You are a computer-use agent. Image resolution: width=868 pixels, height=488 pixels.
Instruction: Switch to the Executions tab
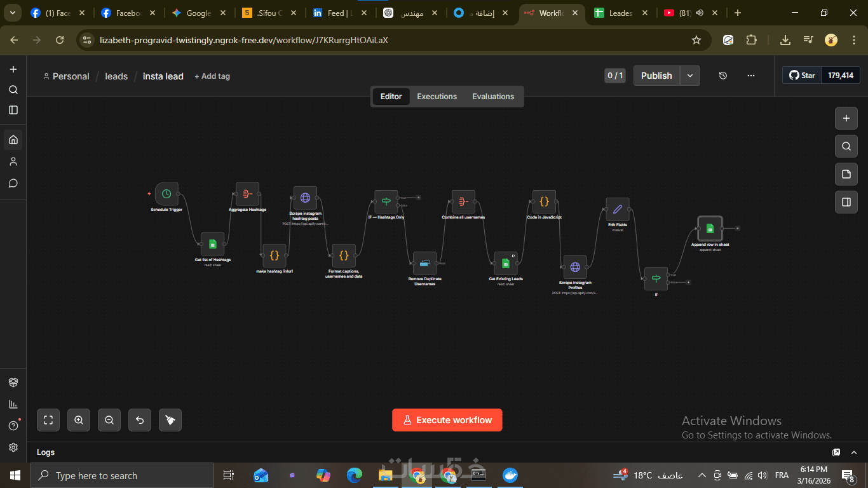437,97
